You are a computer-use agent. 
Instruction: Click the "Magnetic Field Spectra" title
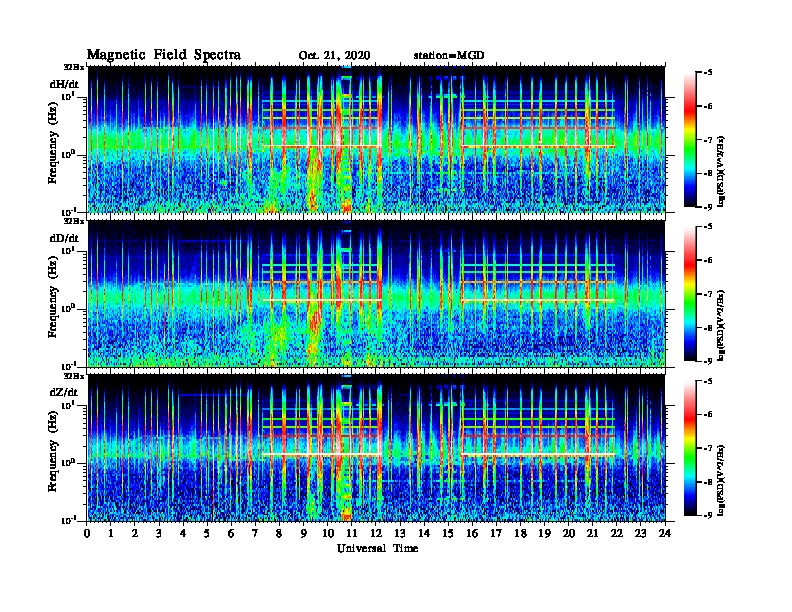[x=164, y=55]
